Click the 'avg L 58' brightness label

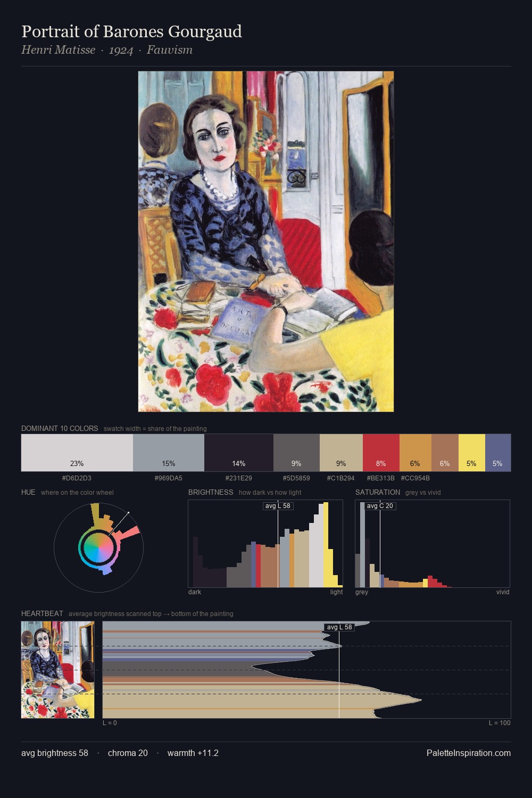pos(278,506)
